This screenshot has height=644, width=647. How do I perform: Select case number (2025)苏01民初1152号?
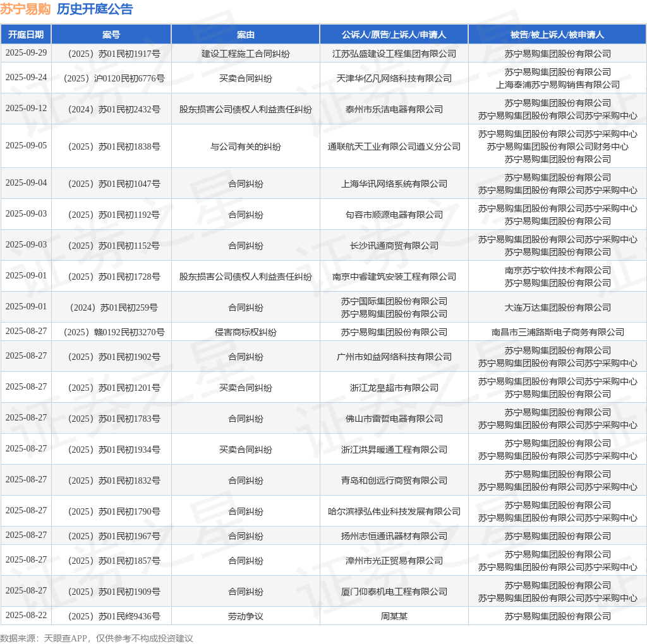tap(114, 246)
